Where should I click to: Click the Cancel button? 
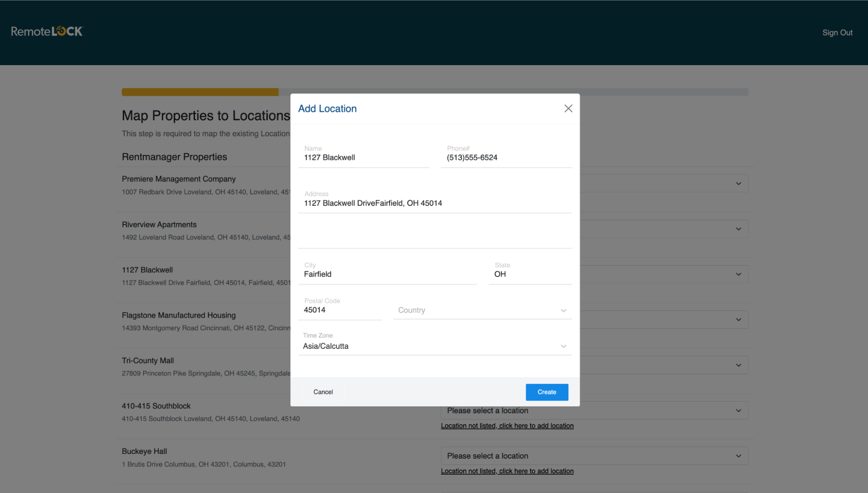pyautogui.click(x=322, y=392)
